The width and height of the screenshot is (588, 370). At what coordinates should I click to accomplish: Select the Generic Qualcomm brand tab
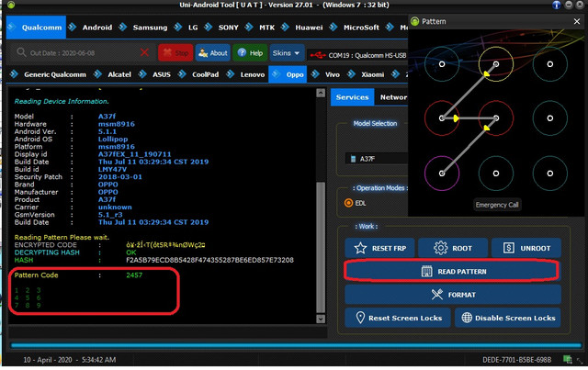(x=55, y=74)
